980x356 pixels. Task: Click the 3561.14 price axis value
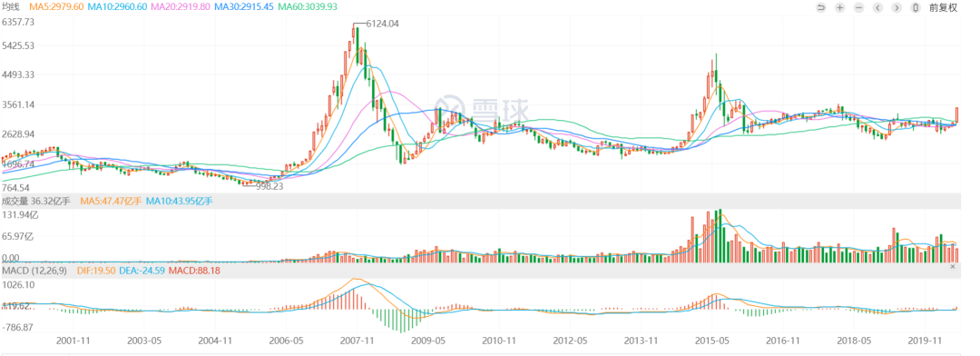click(18, 104)
